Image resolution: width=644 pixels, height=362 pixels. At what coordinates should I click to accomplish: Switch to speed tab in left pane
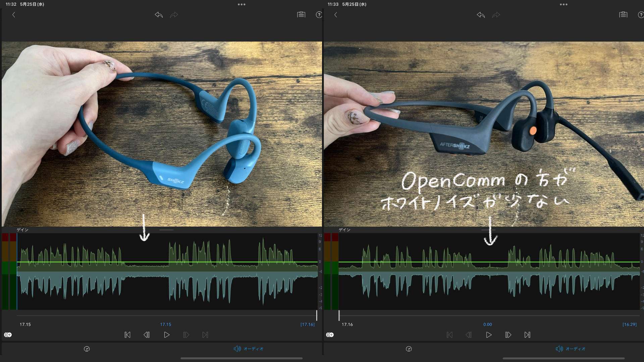tap(87, 349)
